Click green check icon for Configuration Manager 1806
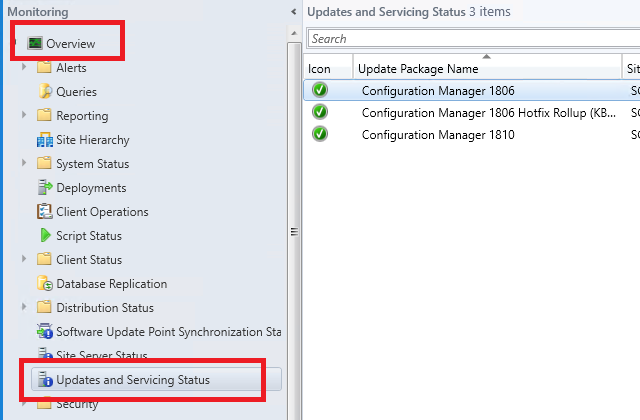Viewport: 640px width, 420px height. pyautogui.click(x=320, y=90)
